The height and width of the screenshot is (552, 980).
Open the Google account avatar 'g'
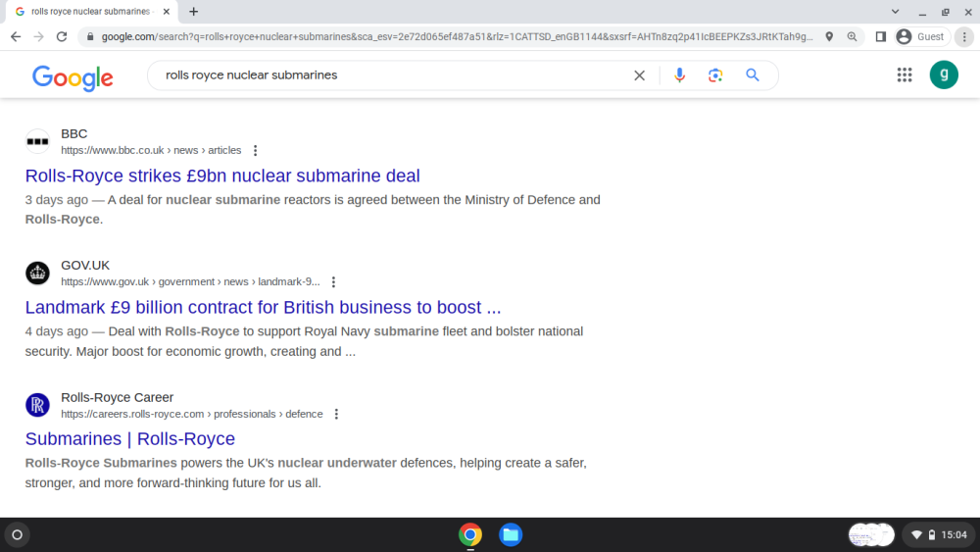(944, 75)
